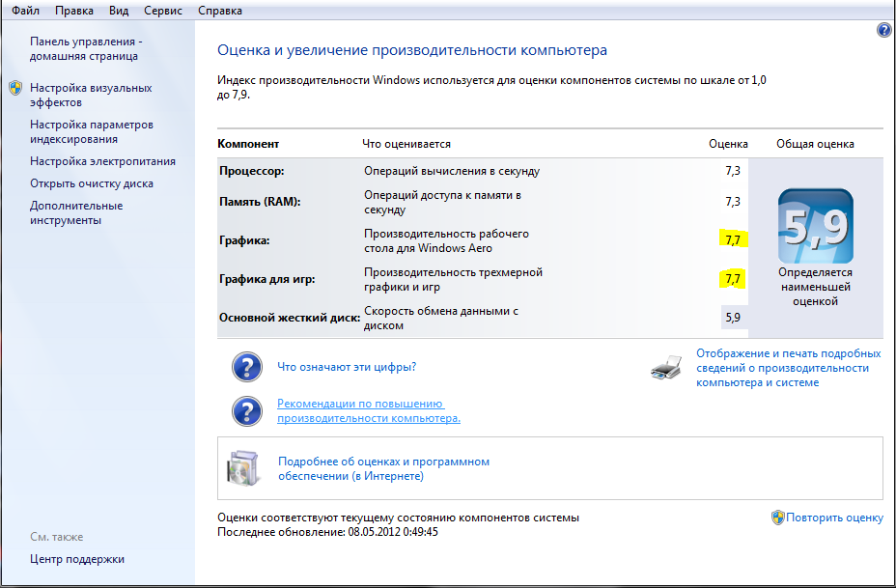Image resolution: width=896 pixels, height=588 pixels.
Task: Open the Справка menu
Action: coord(220,11)
